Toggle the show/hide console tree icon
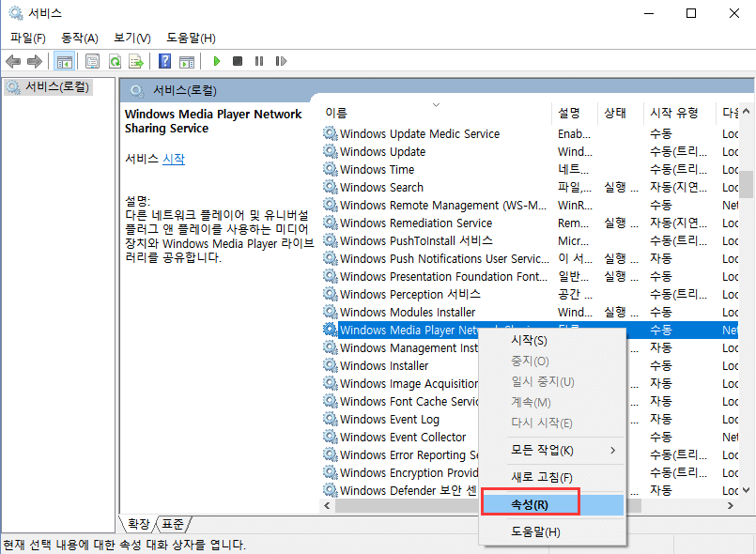 [63, 61]
